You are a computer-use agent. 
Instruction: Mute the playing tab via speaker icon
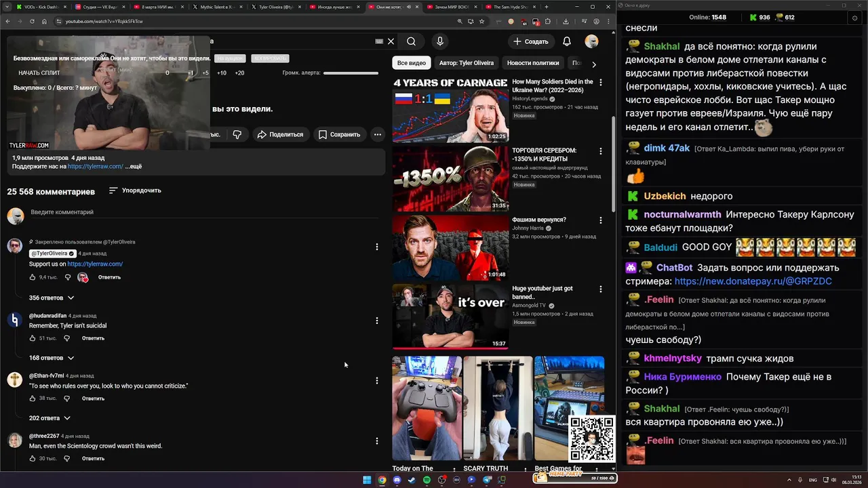pyautogui.click(x=409, y=7)
